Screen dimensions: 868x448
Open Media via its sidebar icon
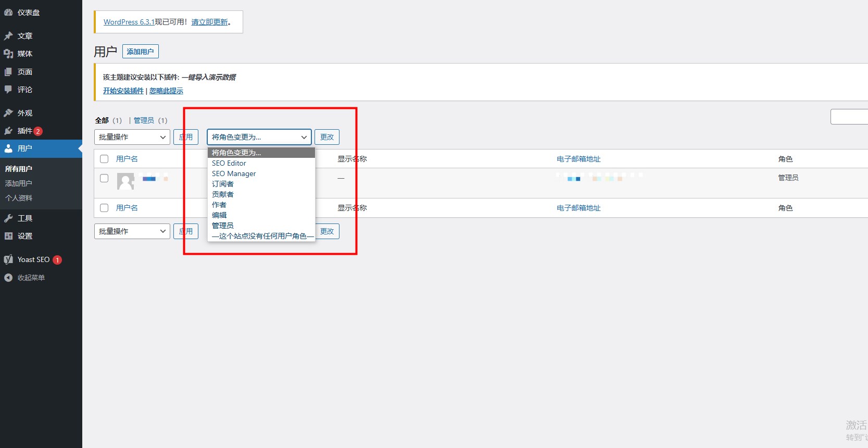pyautogui.click(x=8, y=54)
